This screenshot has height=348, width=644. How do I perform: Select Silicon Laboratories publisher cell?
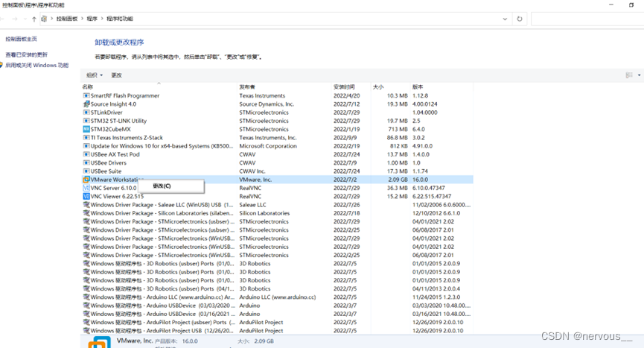[264, 213]
